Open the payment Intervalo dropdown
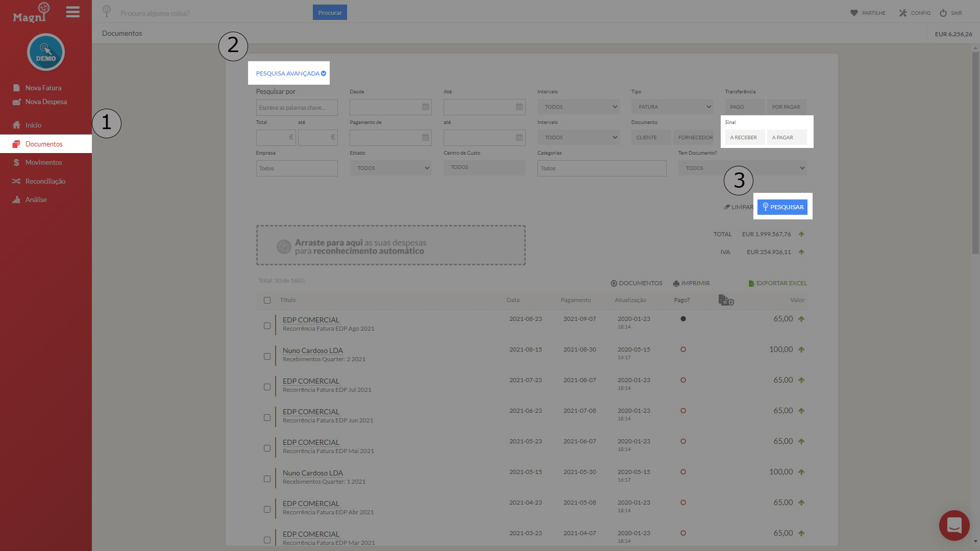This screenshot has width=980, height=551. (x=578, y=138)
